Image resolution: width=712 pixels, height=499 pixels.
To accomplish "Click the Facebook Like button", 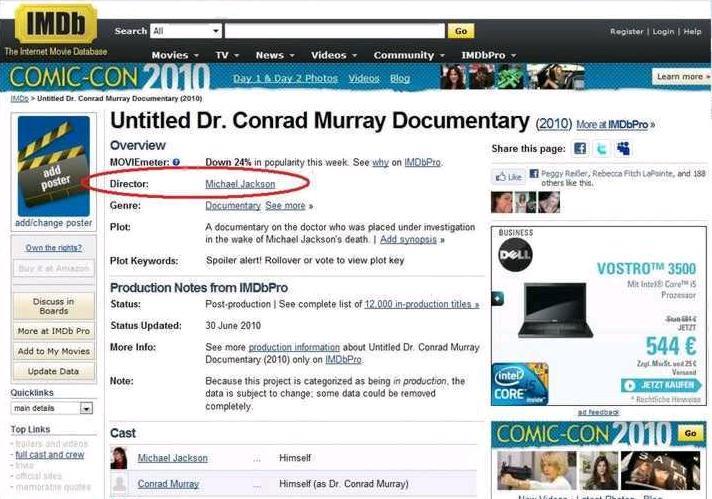I will (509, 177).
